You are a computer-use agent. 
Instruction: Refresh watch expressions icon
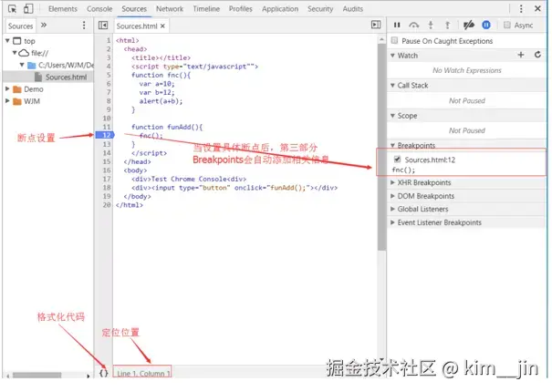(537, 55)
